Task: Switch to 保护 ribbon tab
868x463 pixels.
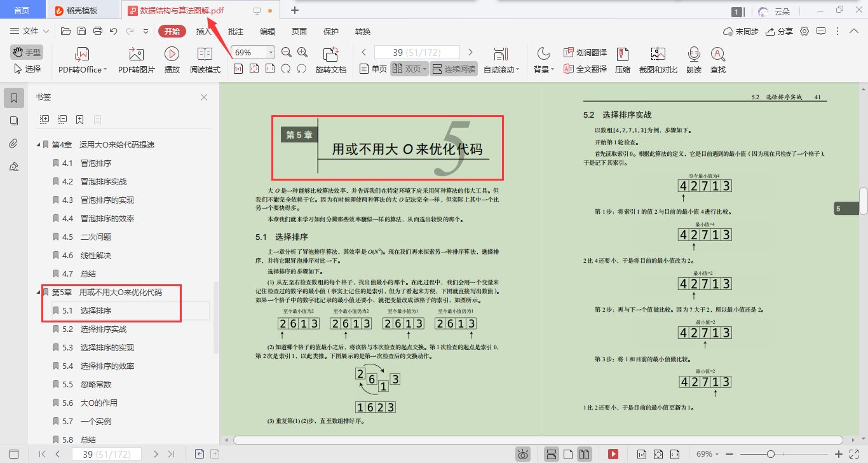Action: [331, 31]
